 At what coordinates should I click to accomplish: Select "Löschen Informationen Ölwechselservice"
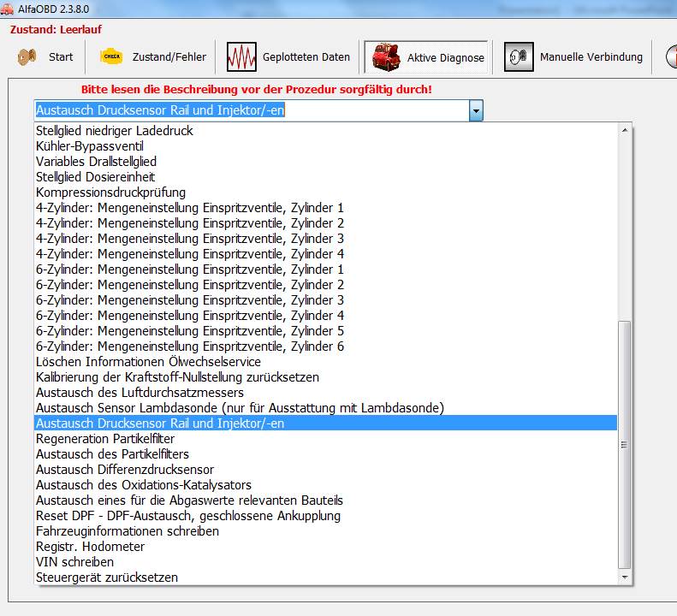[148, 362]
